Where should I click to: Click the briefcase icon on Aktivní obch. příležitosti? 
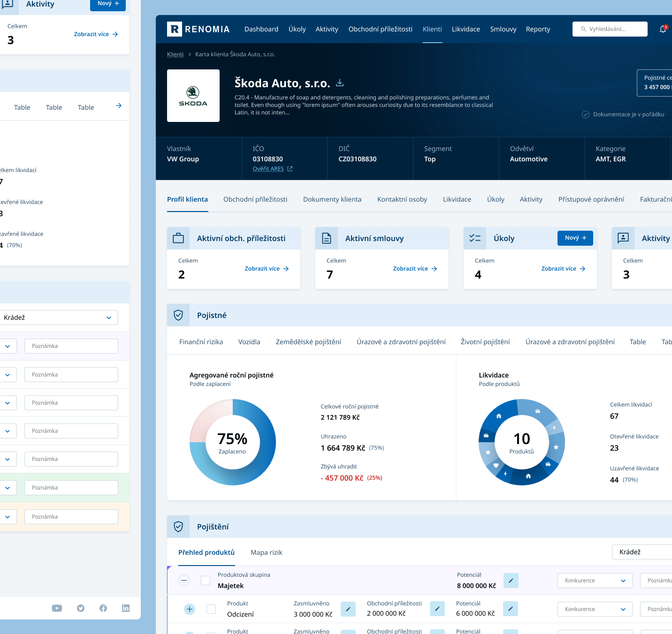(178, 238)
